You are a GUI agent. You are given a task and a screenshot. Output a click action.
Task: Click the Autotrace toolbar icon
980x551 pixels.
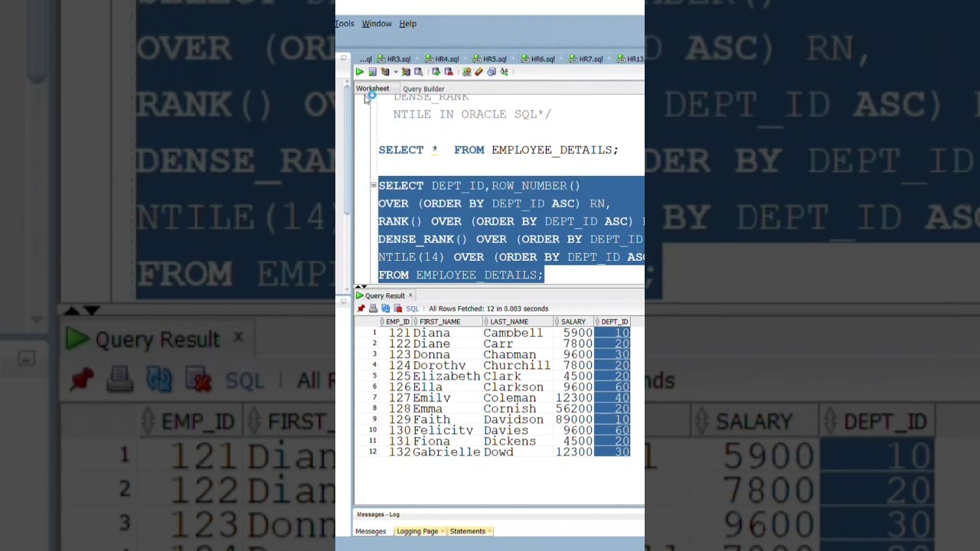(406, 72)
